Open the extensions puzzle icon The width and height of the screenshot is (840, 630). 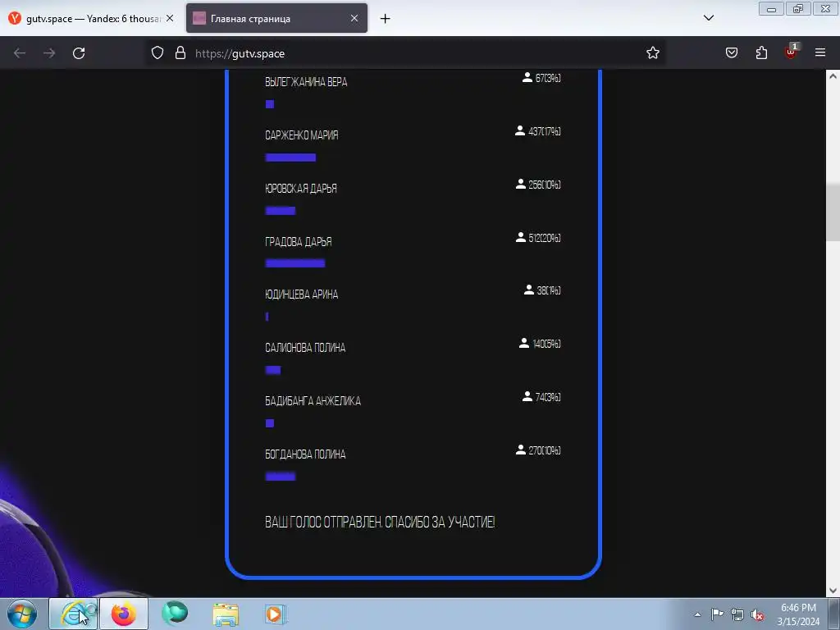761,53
